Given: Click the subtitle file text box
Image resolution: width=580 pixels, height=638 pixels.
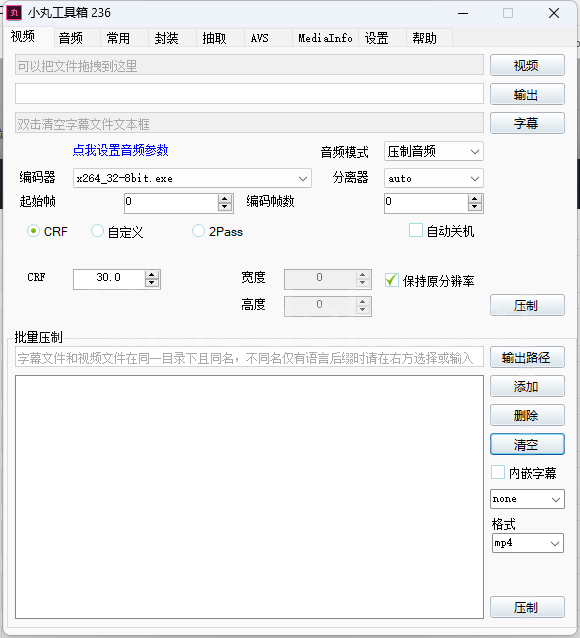Looking at the screenshot, I should click(249, 123).
